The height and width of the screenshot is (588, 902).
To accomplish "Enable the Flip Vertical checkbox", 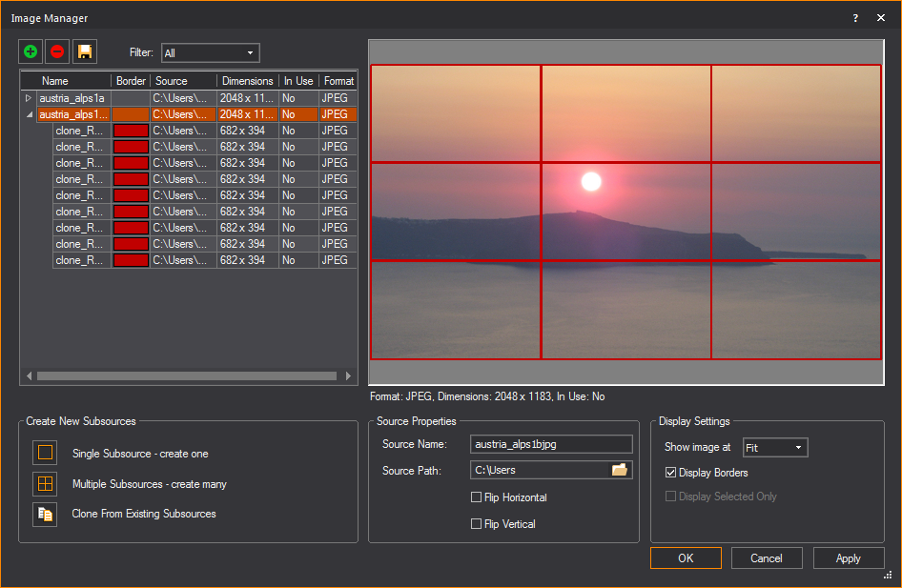I will (x=477, y=524).
